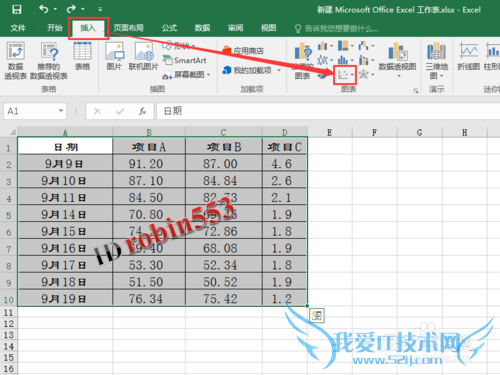Viewport: 500px width, 375px height.
Task: Insert a hierarchy chart
Action: pyautogui.click(x=345, y=46)
